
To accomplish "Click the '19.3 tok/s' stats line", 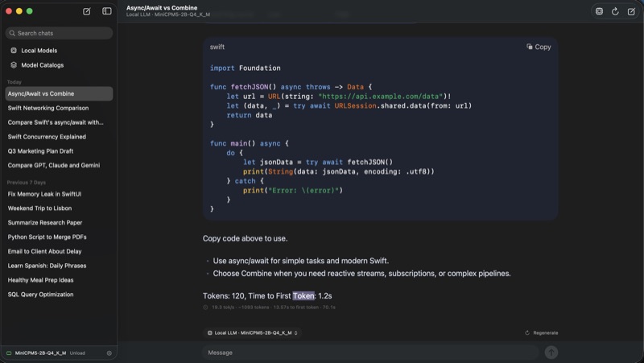I will pos(274,307).
